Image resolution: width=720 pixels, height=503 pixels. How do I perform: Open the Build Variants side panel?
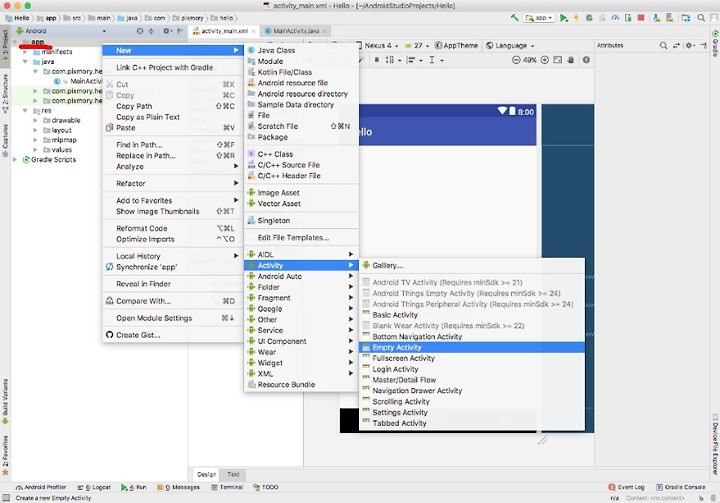point(5,401)
